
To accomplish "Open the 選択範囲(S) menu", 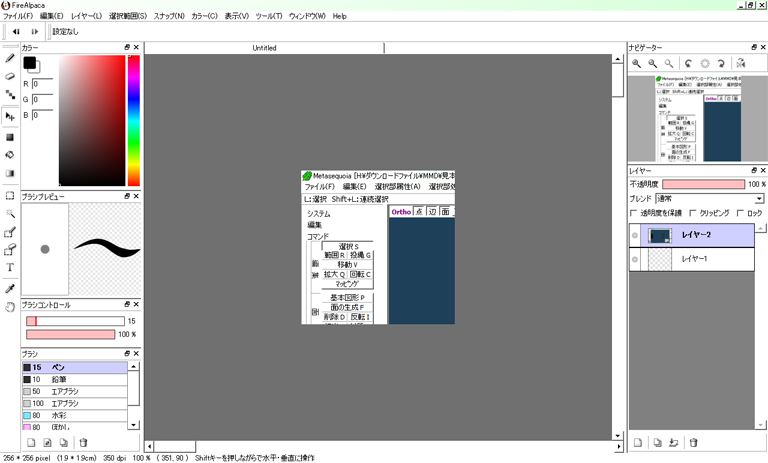I will [128, 16].
